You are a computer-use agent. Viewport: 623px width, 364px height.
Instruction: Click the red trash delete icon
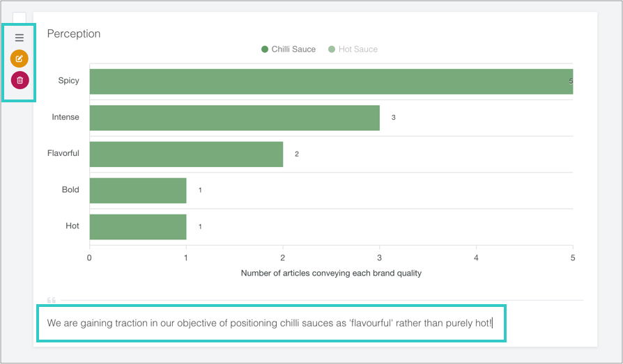[20, 80]
